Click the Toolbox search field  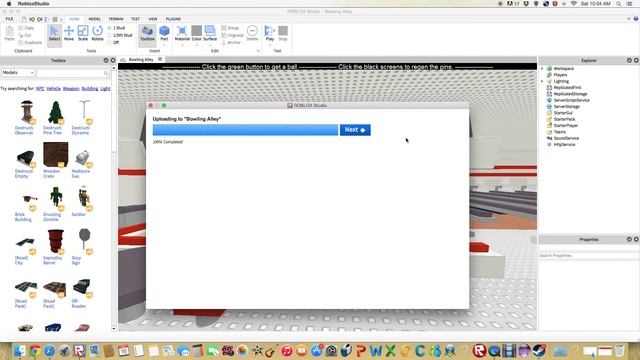pyautogui.click(x=73, y=73)
